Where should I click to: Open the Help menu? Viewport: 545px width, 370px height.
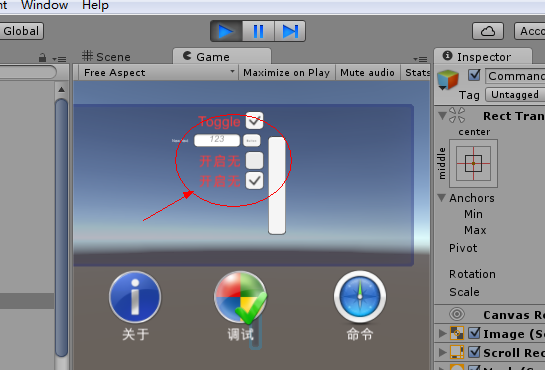(95, 5)
